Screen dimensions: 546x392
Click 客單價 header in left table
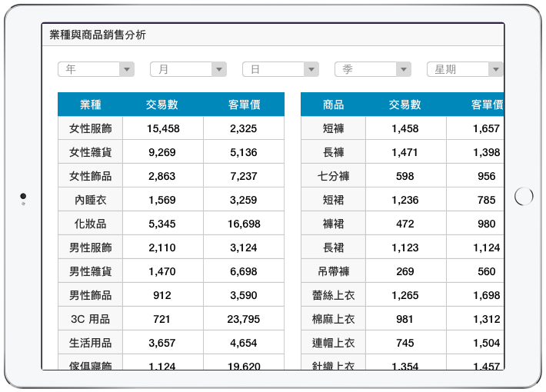[244, 105]
